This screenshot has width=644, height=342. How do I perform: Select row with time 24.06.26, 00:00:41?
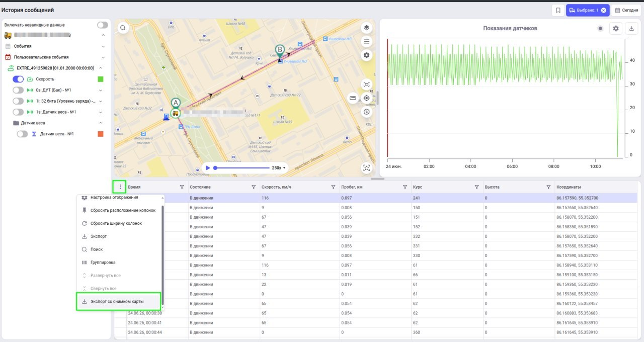[376, 323]
